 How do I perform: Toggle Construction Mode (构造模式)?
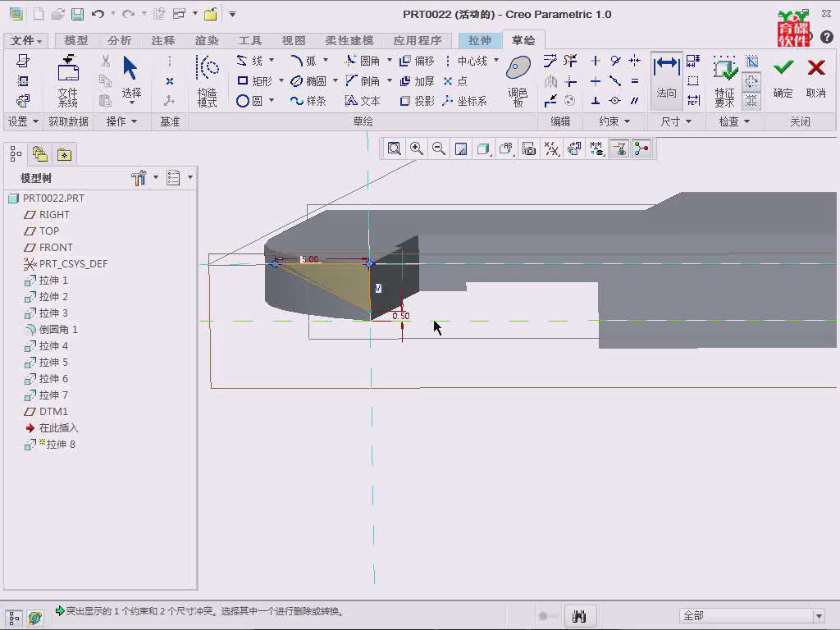207,80
